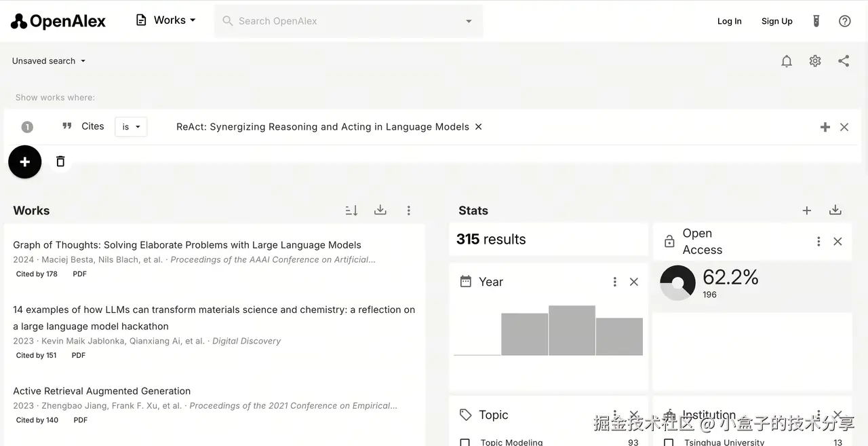Click the black add filter button
Screen dimensions: 868x446
(x=25, y=162)
